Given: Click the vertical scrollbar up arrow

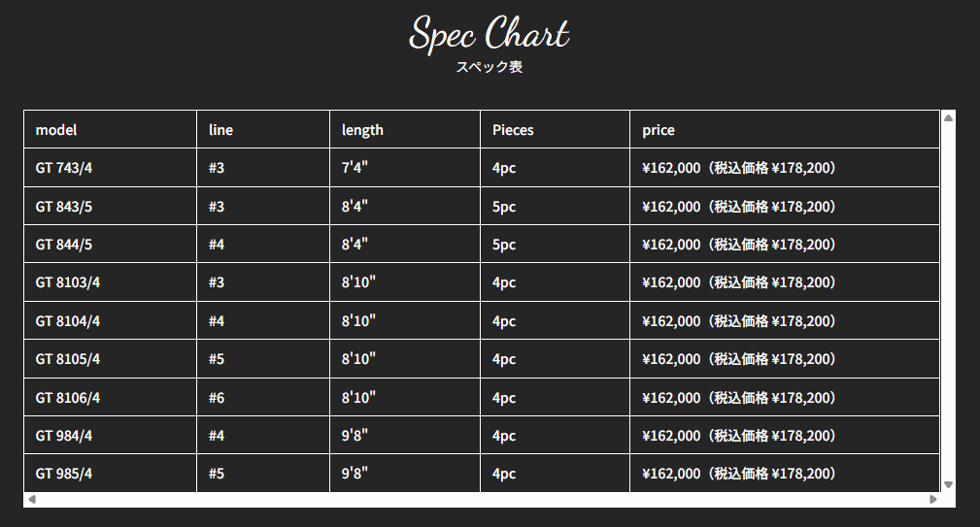Looking at the screenshot, I should (x=948, y=117).
